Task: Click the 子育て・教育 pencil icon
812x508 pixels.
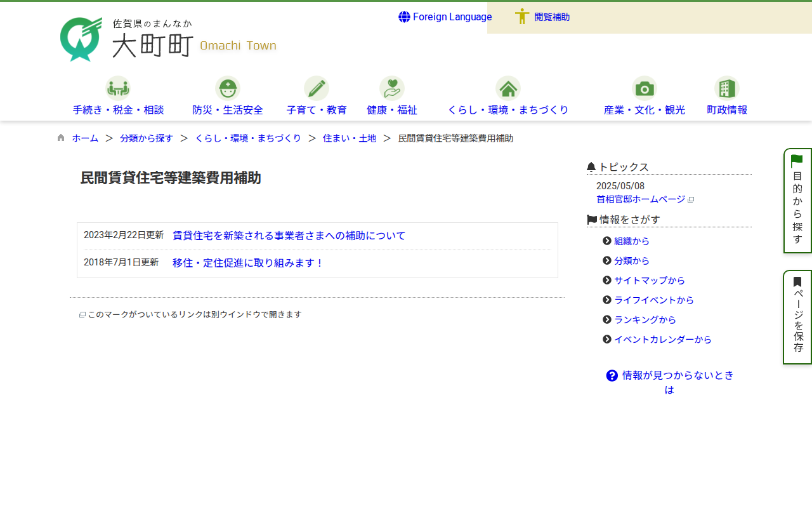Action: click(x=317, y=88)
